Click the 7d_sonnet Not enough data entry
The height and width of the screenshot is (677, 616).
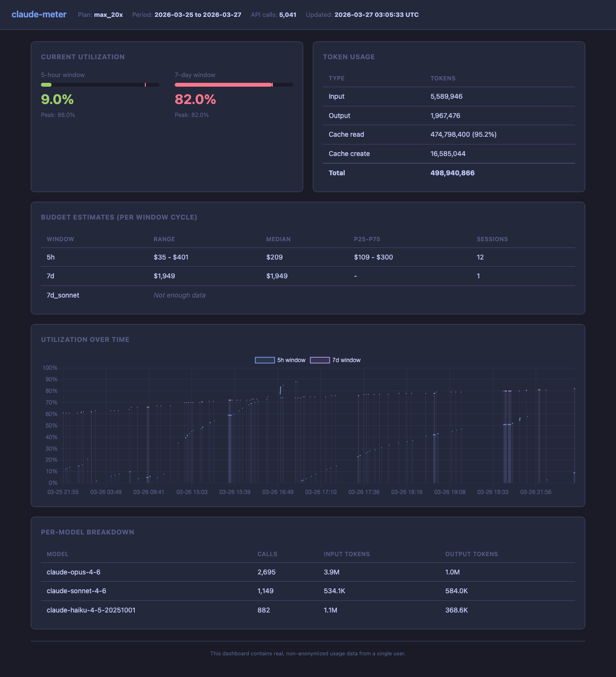coord(180,295)
